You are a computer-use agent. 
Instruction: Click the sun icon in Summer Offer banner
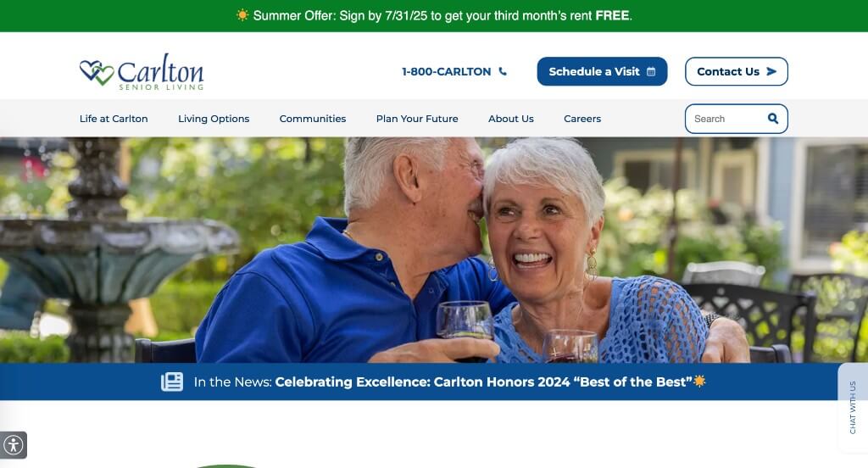pos(242,15)
